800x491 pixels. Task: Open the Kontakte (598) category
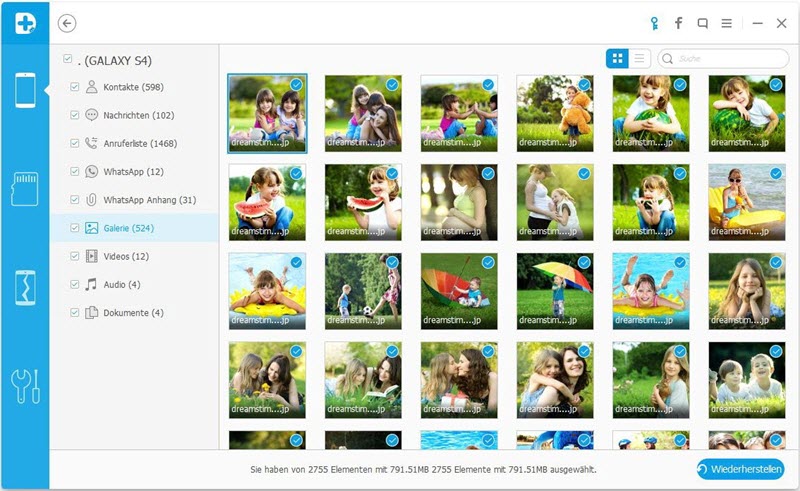133,87
